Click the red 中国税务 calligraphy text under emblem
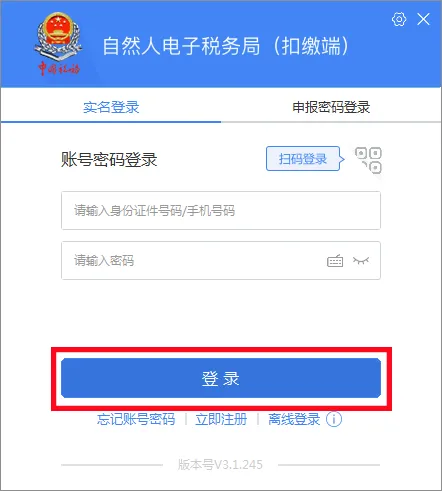 59,69
